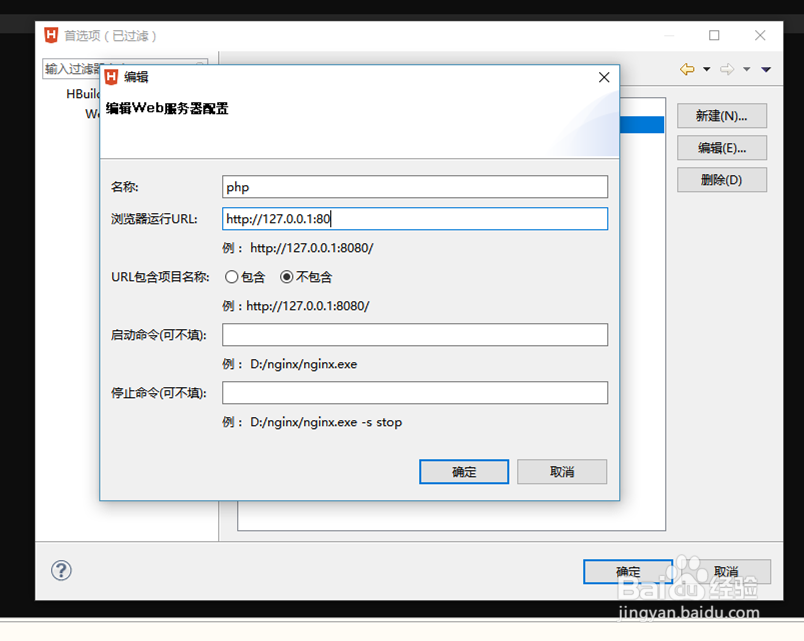Open the back history dropdown arrow
This screenshot has height=641, width=804.
[707, 69]
